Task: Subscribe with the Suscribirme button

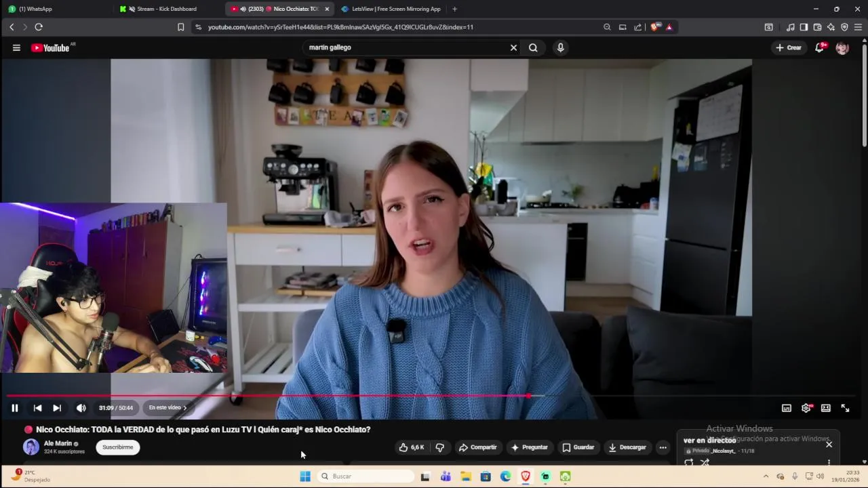Action: point(118,447)
